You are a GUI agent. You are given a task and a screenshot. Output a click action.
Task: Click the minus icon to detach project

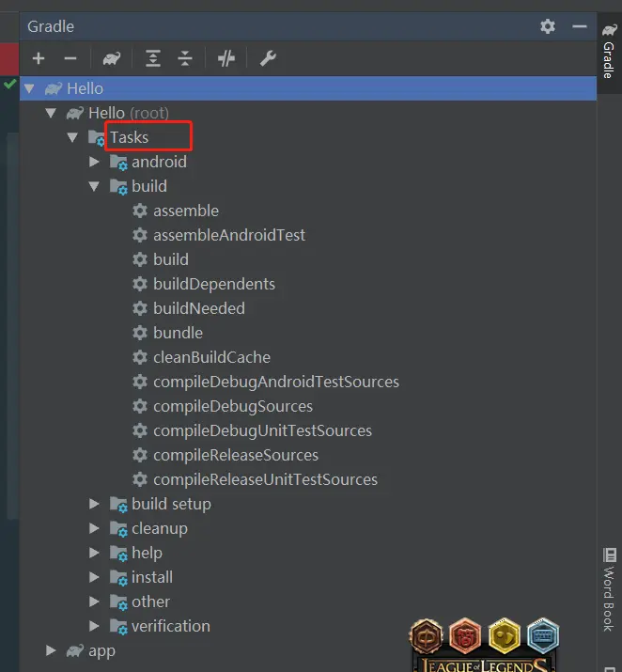pos(70,58)
